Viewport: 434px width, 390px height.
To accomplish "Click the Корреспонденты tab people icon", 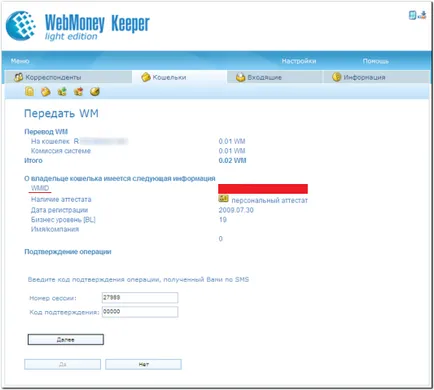I will pos(18,77).
